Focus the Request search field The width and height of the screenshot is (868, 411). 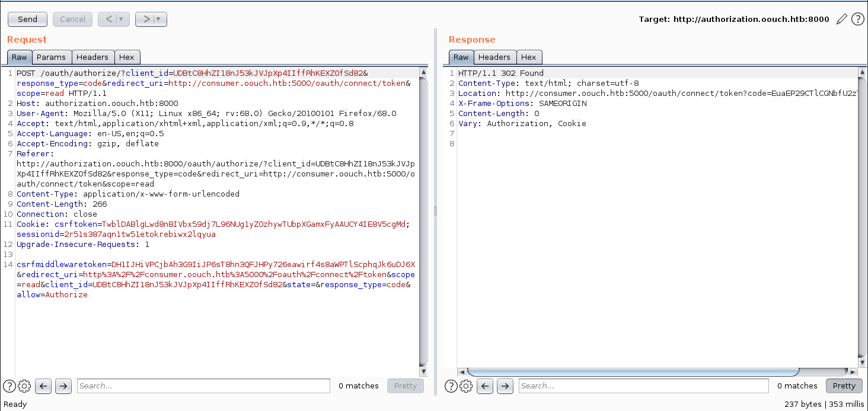point(203,386)
